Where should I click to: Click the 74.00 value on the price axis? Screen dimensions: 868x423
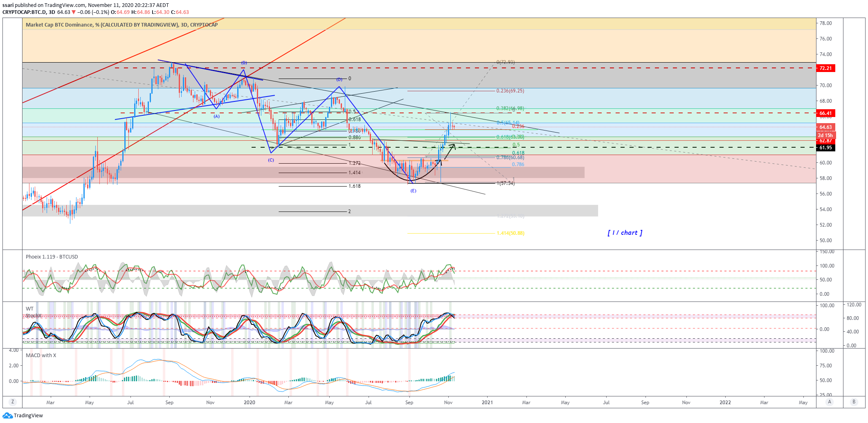[825, 54]
